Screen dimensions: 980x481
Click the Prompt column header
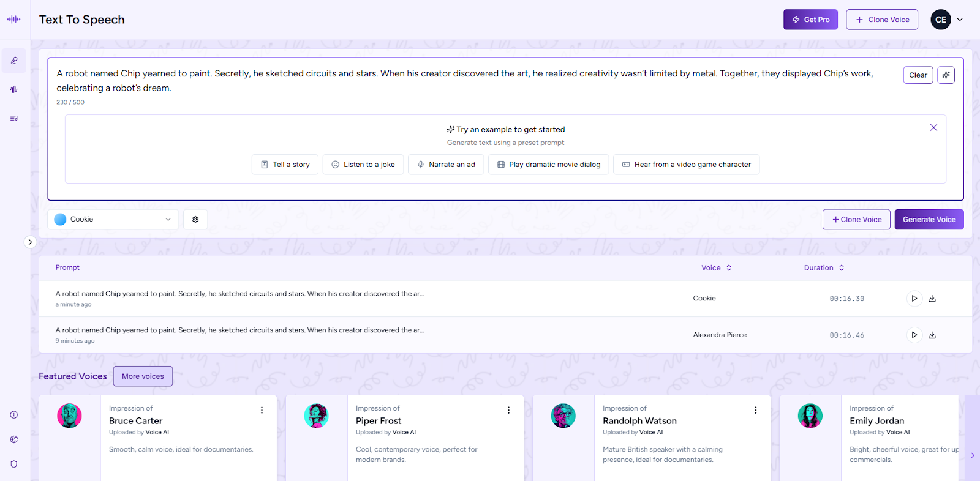pos(67,267)
